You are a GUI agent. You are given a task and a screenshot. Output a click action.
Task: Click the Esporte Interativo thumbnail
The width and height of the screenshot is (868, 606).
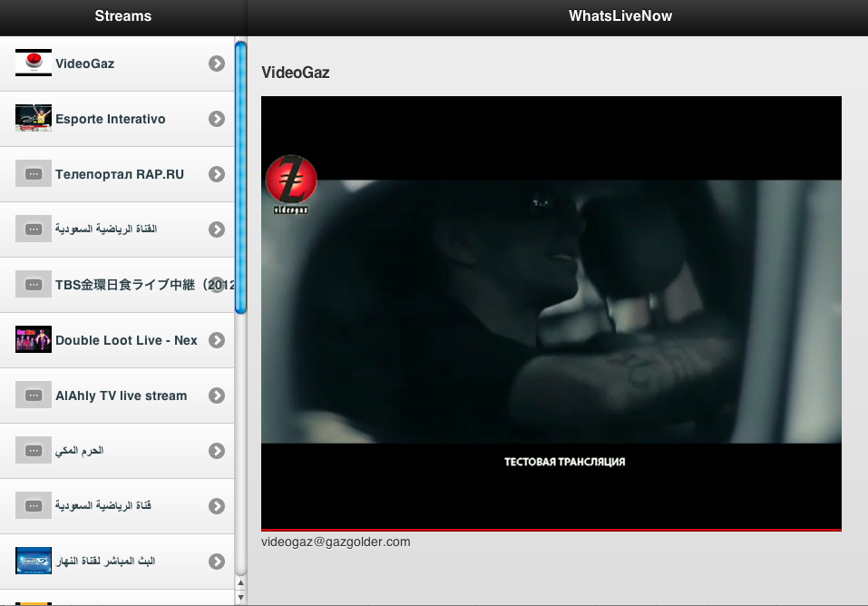click(x=34, y=118)
